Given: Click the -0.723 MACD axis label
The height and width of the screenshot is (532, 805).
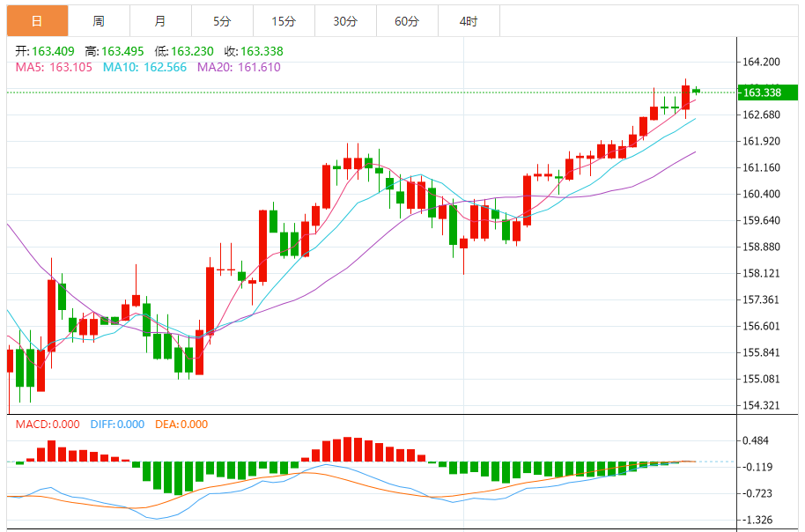Looking at the screenshot, I should 757,493.
